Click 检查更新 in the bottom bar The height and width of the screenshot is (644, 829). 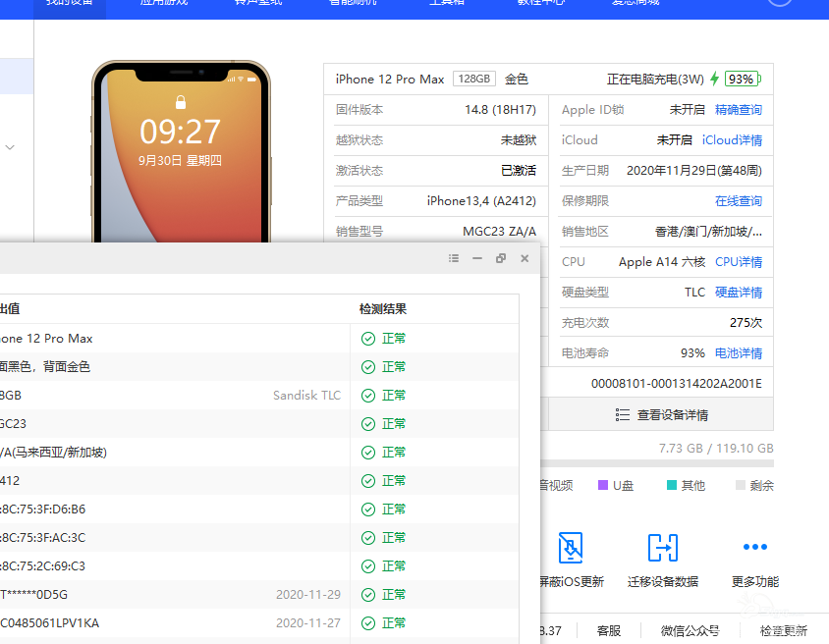pyautogui.click(x=784, y=631)
